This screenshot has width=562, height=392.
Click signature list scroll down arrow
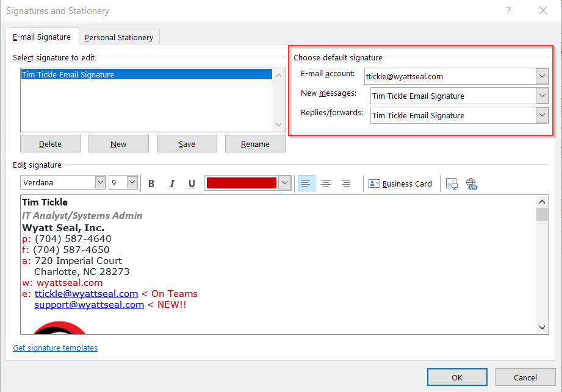[278, 124]
